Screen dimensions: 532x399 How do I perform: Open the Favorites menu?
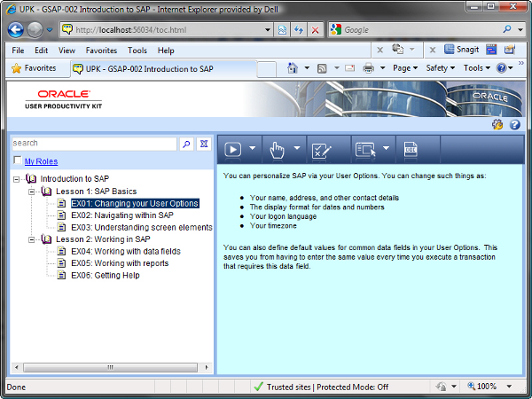[x=101, y=51]
